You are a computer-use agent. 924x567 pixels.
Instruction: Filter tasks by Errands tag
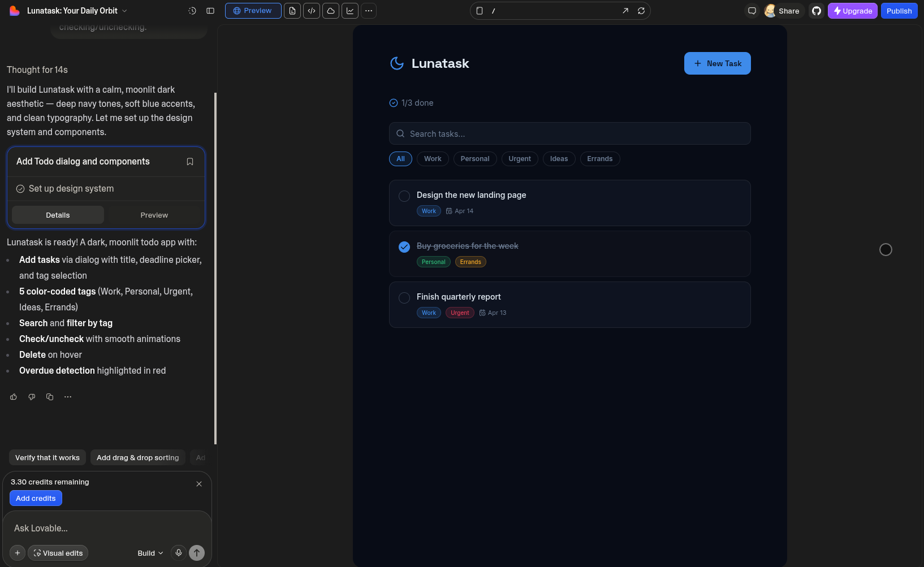600,159
